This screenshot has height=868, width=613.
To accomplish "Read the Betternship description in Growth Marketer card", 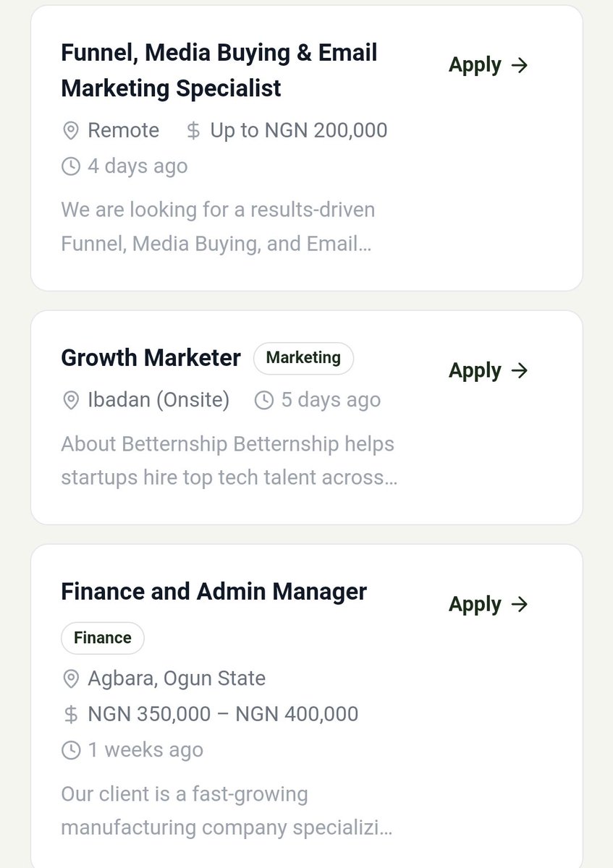I will [x=229, y=461].
